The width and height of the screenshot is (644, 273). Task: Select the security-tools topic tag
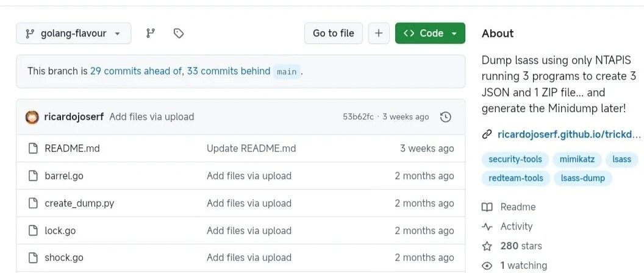coord(515,159)
